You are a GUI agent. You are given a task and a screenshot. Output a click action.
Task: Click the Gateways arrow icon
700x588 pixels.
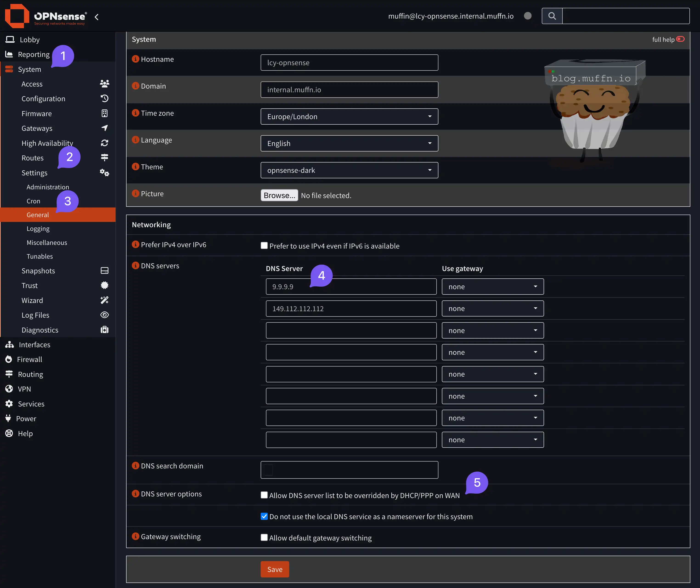click(104, 128)
